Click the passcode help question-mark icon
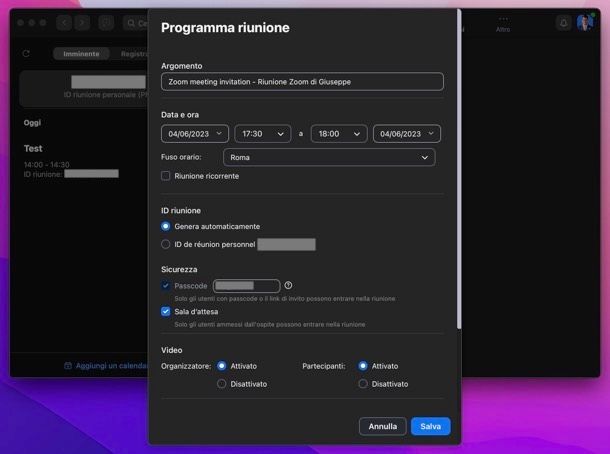 pos(288,285)
